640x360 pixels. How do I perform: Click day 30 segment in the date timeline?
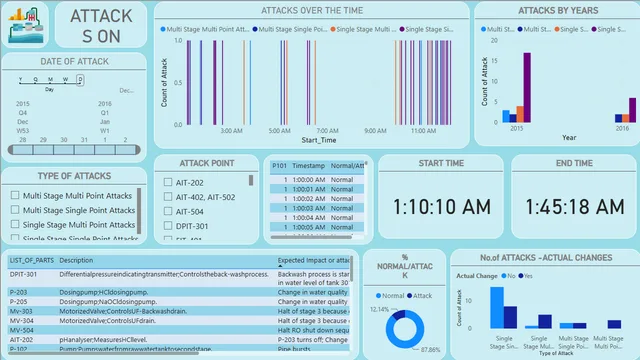tap(64, 150)
